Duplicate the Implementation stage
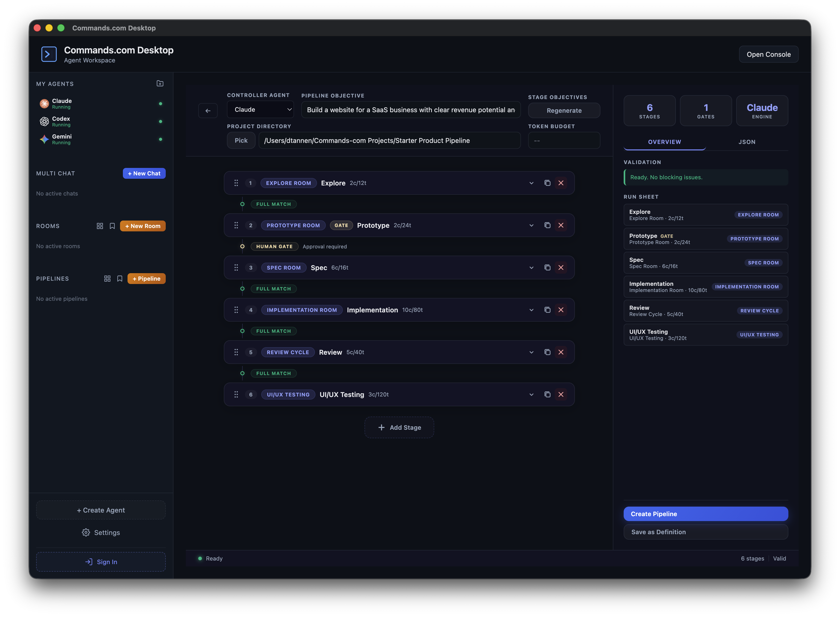The image size is (840, 617). tap(548, 310)
